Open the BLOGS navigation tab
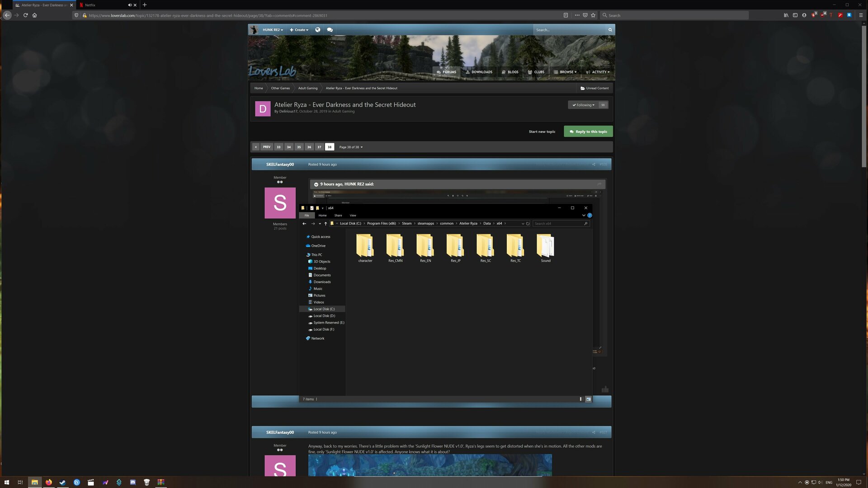Viewport: 868px width, 488px height. click(x=510, y=72)
